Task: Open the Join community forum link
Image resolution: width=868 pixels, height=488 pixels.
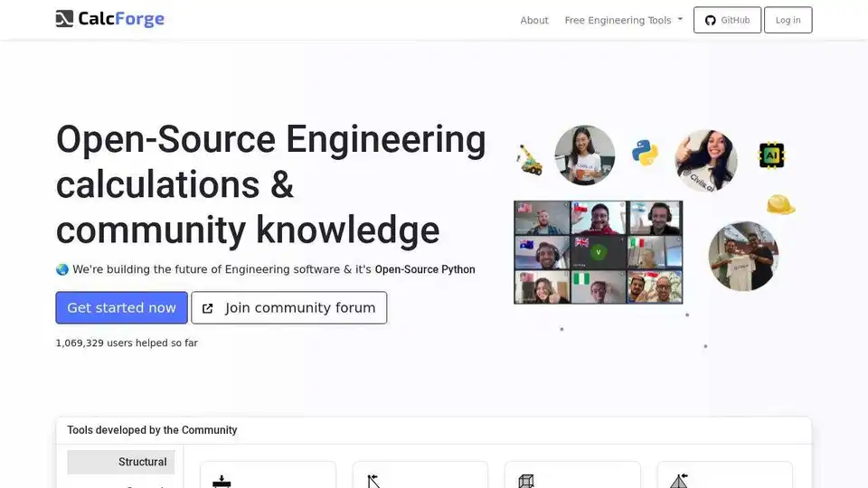Action: [x=299, y=307]
